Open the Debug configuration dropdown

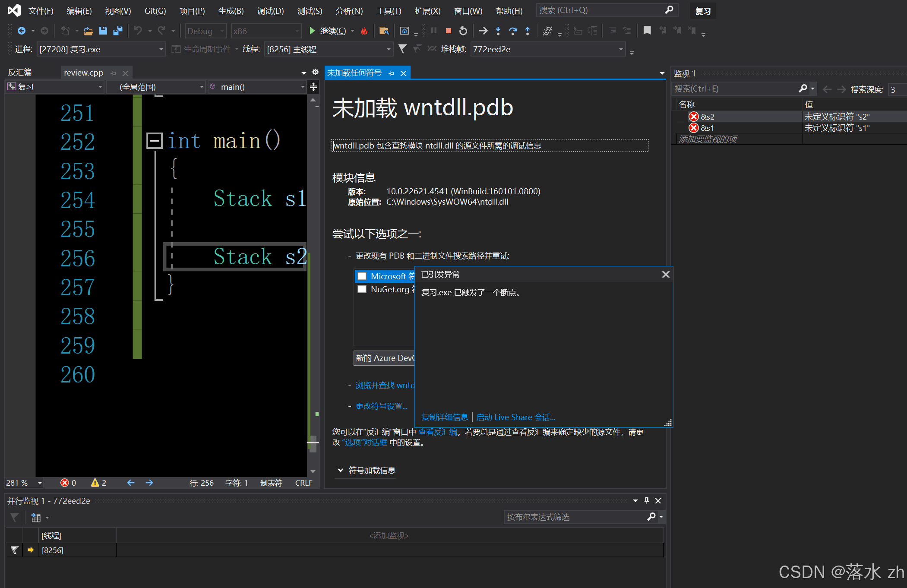point(205,31)
